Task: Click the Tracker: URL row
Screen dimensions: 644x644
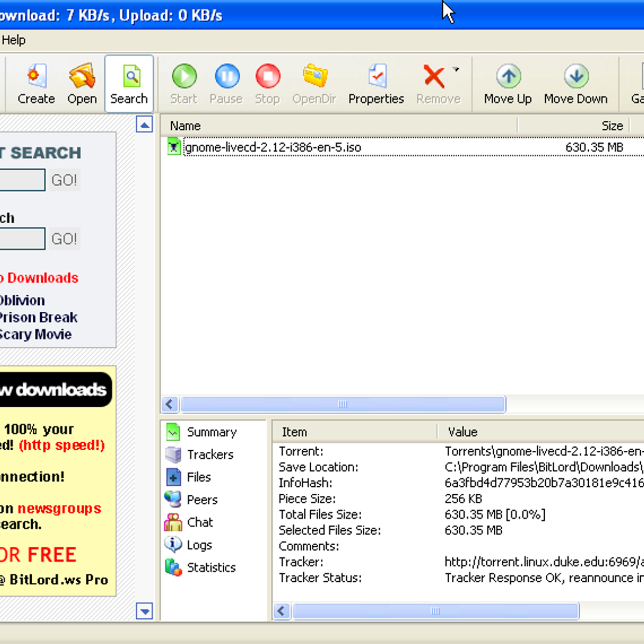Action: tap(459, 562)
